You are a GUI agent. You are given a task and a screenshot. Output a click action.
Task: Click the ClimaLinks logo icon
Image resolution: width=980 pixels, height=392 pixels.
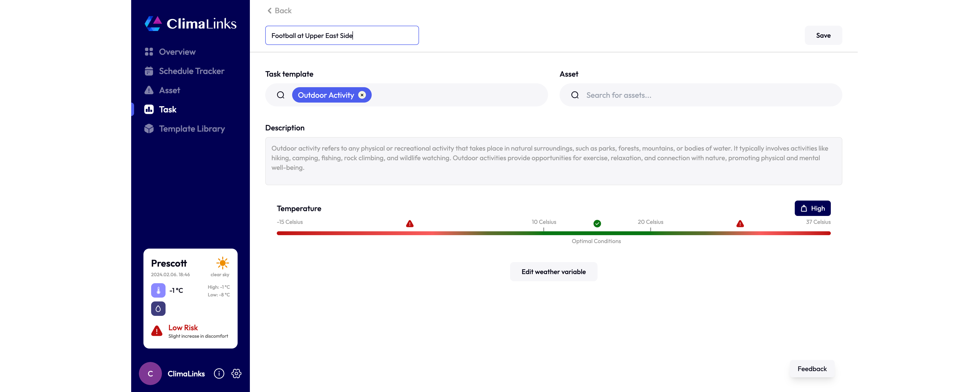coord(153,24)
